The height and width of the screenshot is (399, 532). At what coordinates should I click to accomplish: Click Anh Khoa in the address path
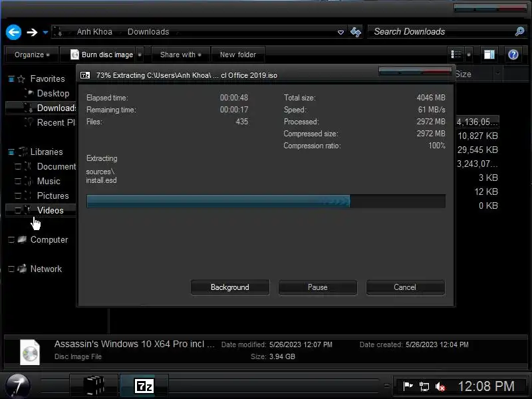tap(94, 32)
